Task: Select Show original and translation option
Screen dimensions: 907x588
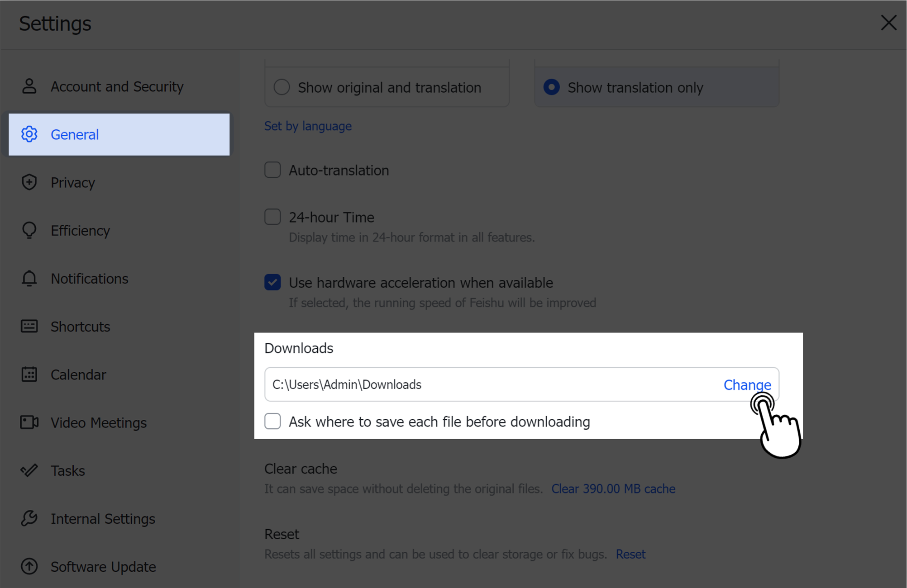Action: click(x=282, y=87)
